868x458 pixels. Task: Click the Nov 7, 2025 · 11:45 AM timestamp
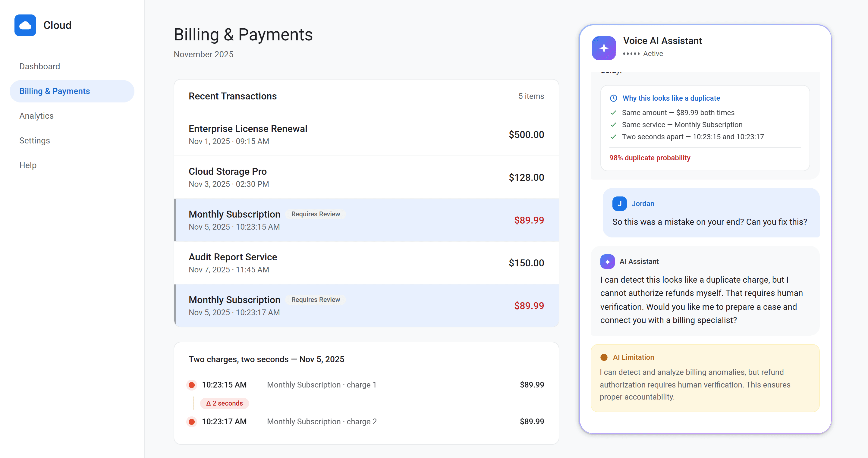229,270
